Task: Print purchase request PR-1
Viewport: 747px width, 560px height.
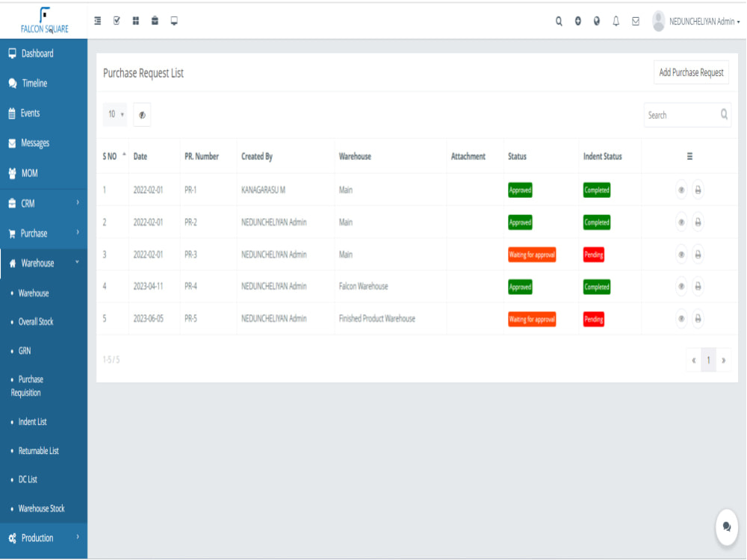Action: [x=698, y=190]
